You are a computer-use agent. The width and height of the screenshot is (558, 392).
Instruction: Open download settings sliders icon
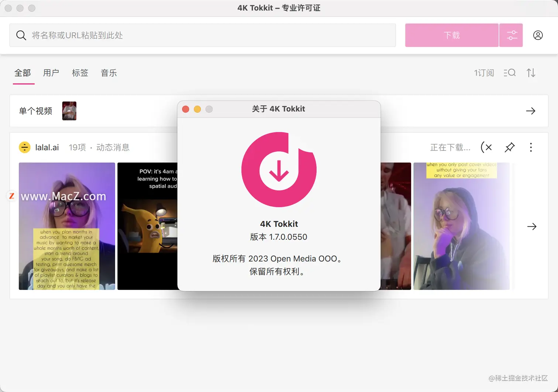tap(511, 35)
